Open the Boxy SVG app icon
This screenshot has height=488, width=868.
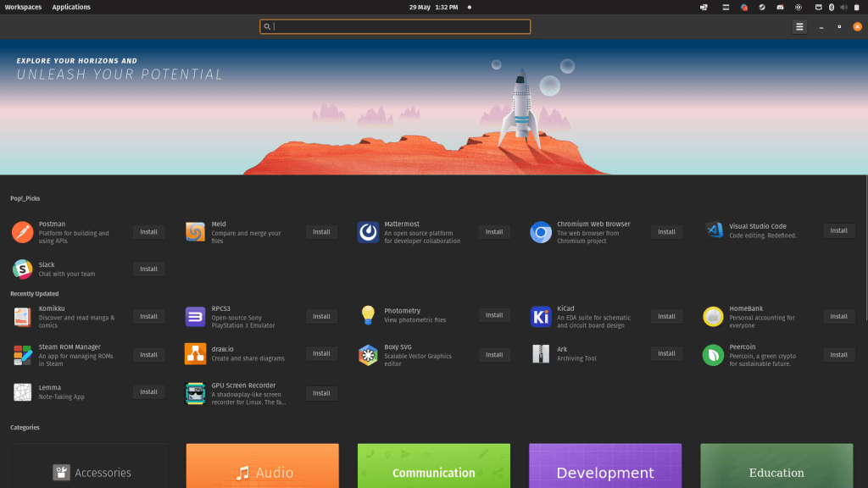[x=368, y=355]
